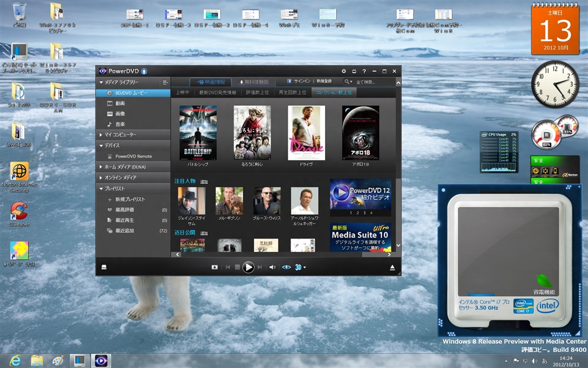
Task: Mute the volume speaker icon
Action: coord(272,267)
